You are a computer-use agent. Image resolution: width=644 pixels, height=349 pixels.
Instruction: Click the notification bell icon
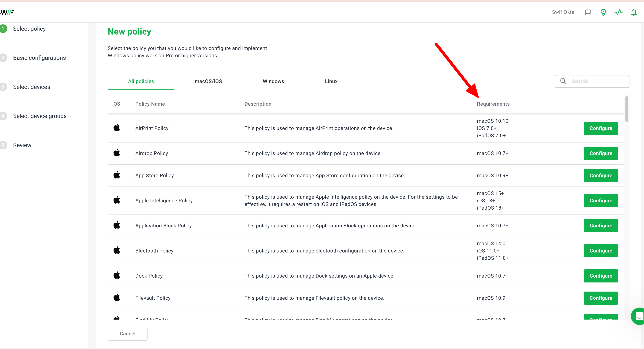point(633,12)
